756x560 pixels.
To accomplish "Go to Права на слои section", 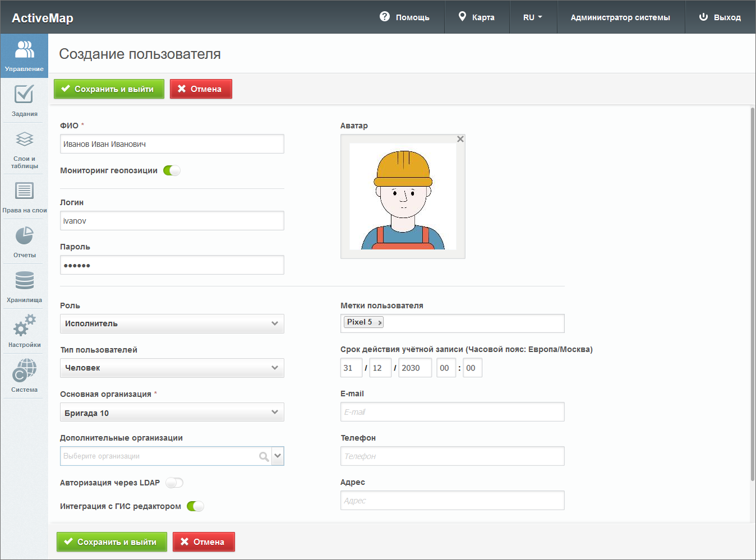I will coord(24,196).
